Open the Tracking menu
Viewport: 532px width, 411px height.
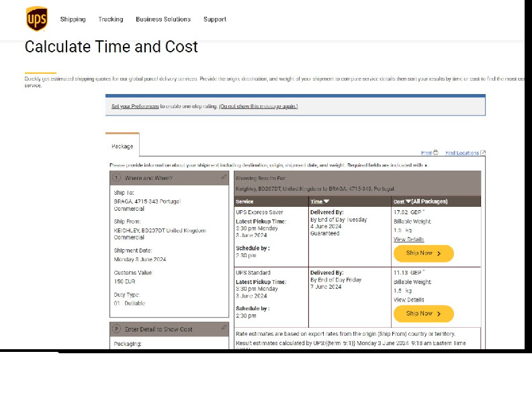(111, 19)
